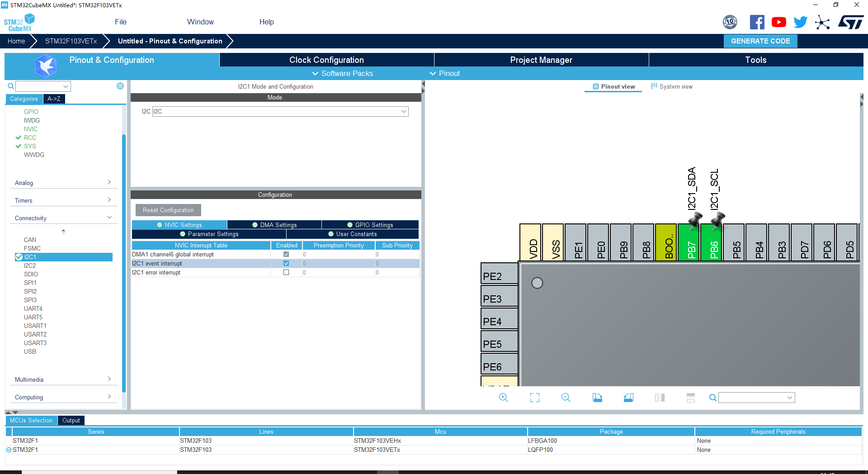Screen dimensions: 868x474
Task: Click the PB9 pin
Action: pyautogui.click(x=621, y=242)
